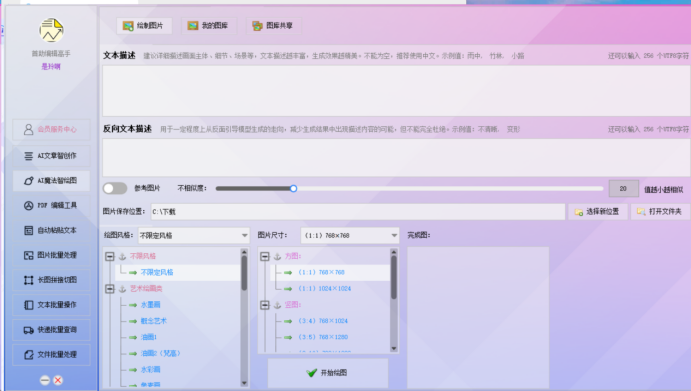Open the 图片尺寸 dropdown
Screen dimensions: 691x391
point(349,235)
